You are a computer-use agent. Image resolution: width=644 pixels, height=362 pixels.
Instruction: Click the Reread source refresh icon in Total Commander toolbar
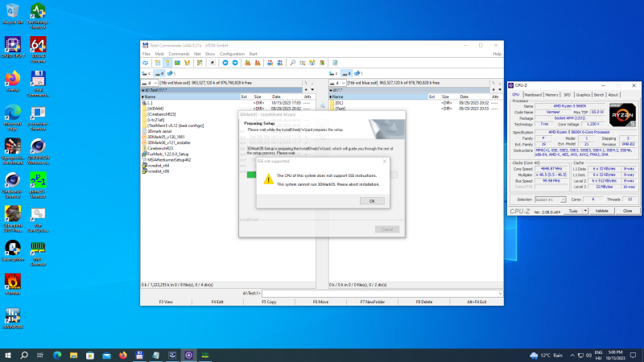(x=146, y=63)
